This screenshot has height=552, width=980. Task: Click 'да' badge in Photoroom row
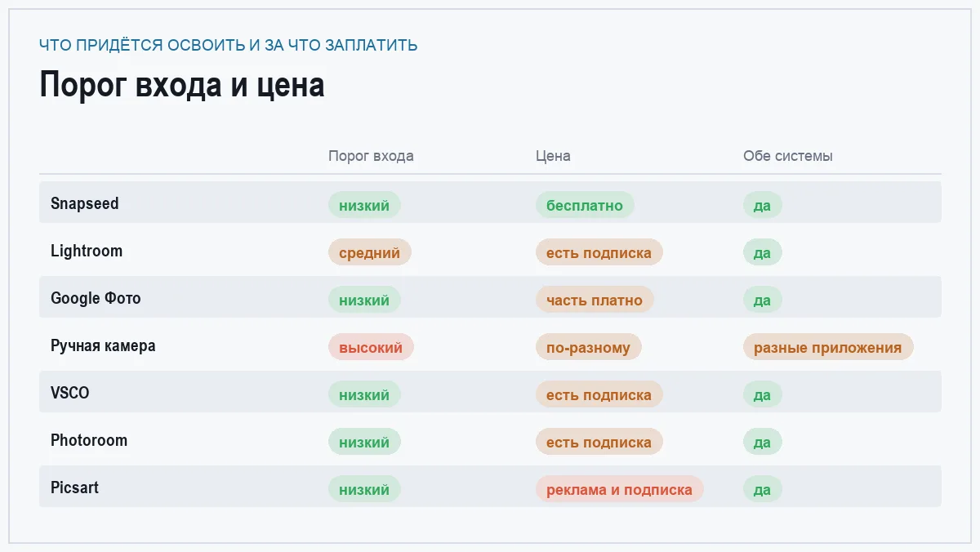(763, 442)
